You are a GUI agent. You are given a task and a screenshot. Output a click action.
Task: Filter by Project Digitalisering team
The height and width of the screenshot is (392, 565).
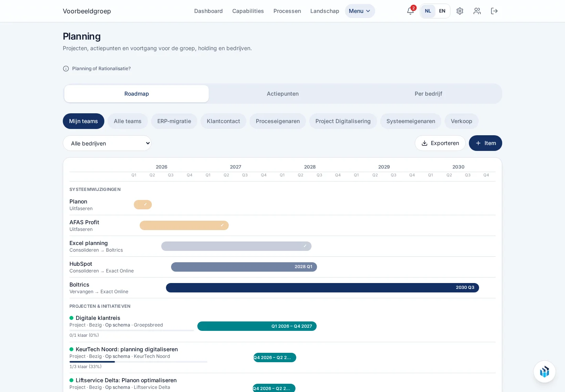click(x=343, y=121)
